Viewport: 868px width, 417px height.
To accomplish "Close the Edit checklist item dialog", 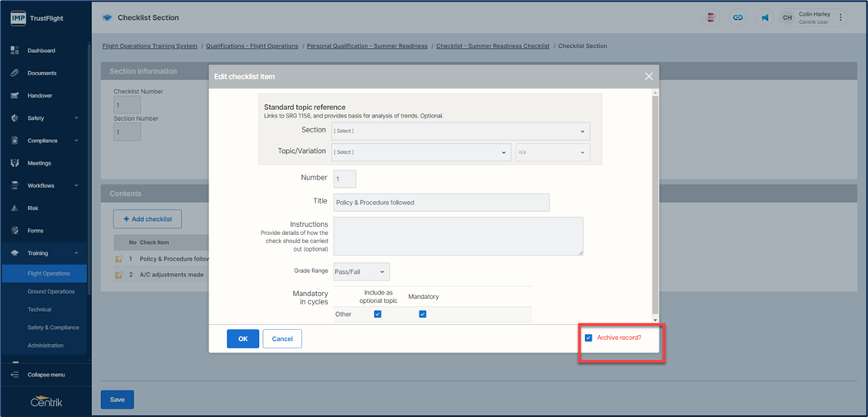I will click(649, 76).
